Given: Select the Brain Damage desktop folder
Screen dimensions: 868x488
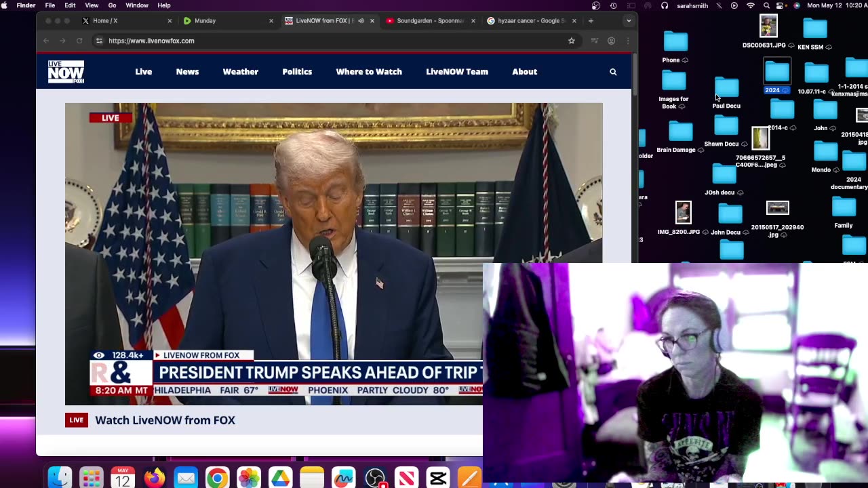Looking at the screenshot, I should click(680, 138).
